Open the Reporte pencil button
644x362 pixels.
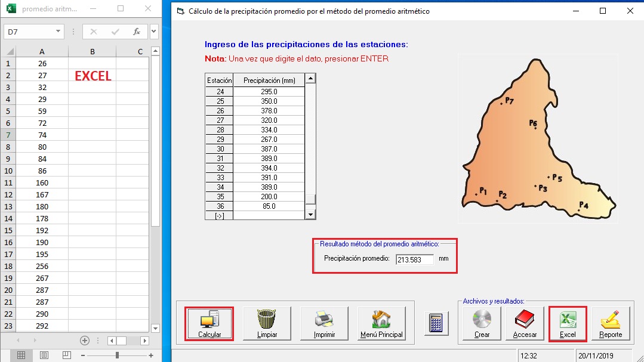click(611, 323)
